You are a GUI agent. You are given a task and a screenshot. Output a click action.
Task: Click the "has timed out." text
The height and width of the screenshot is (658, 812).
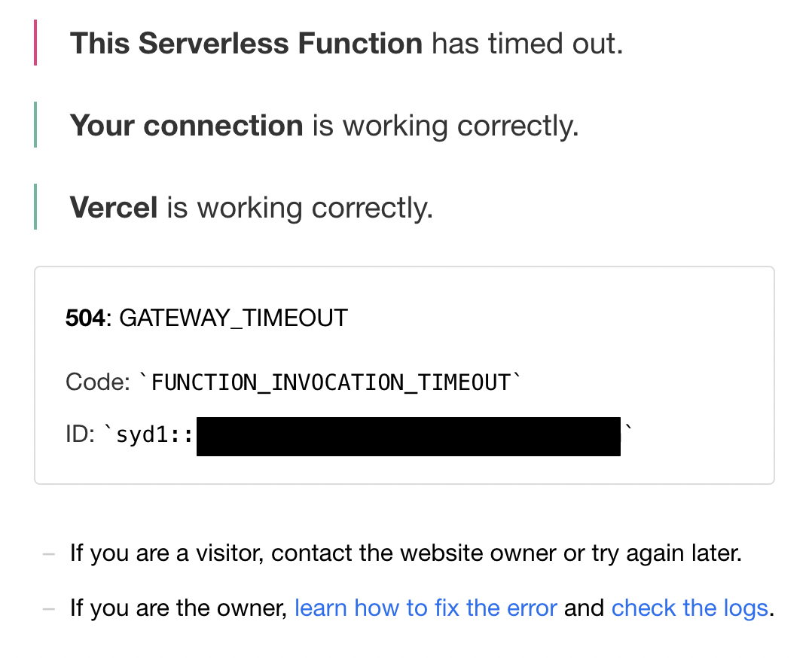527,44
